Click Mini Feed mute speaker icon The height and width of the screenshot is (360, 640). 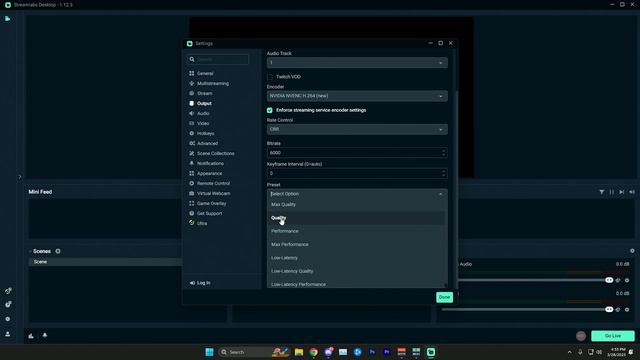tap(632, 192)
